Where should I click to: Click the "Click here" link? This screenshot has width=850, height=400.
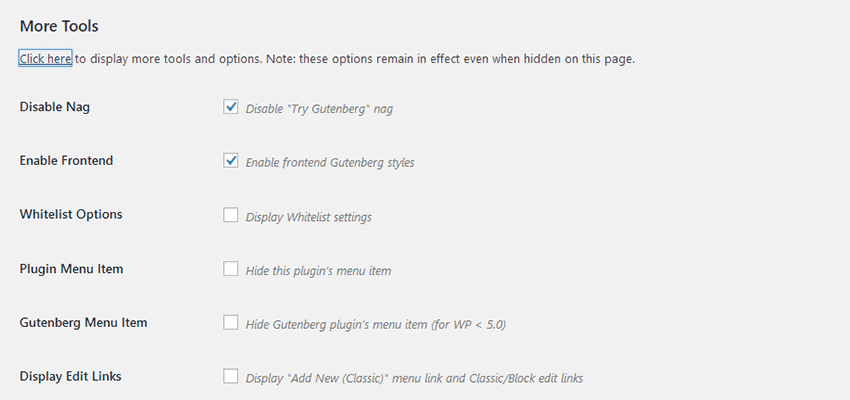pyautogui.click(x=45, y=59)
